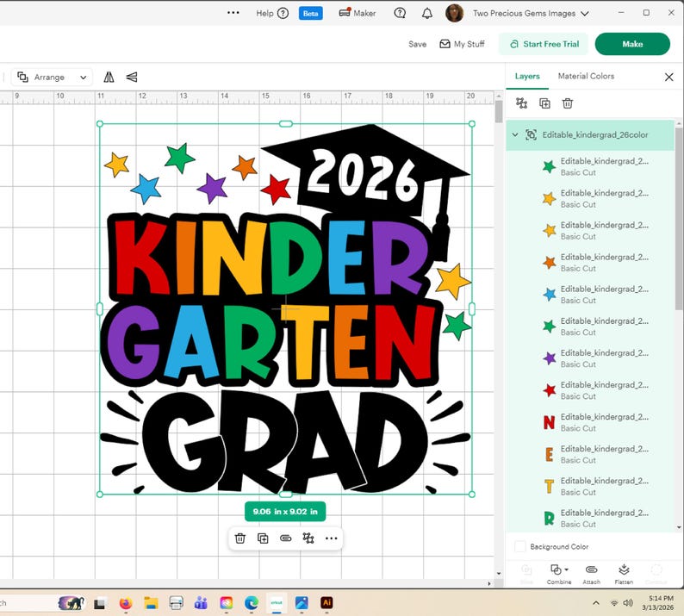Click the Help question-mark icon
This screenshot has width=684, height=616.
coord(283,13)
